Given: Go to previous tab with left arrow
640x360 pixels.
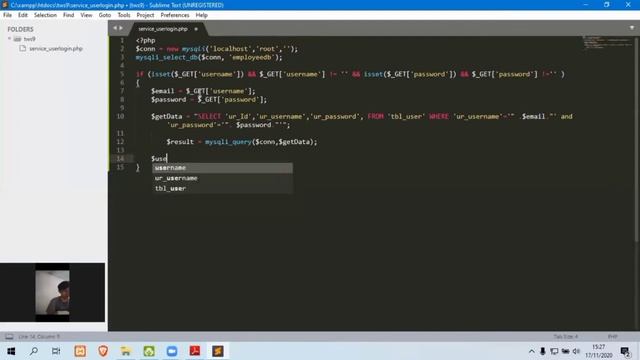Looking at the screenshot, I should click(115, 28).
